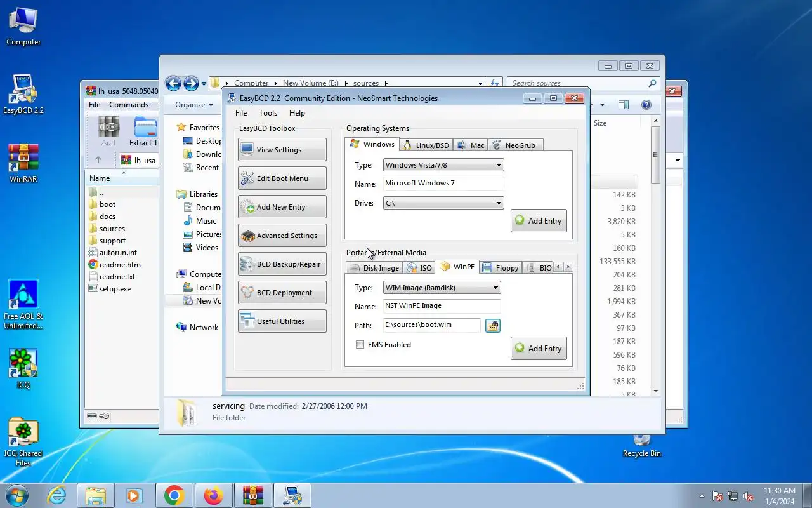Switch to the Floppy tab
The width and height of the screenshot is (812, 508).
[501, 268]
